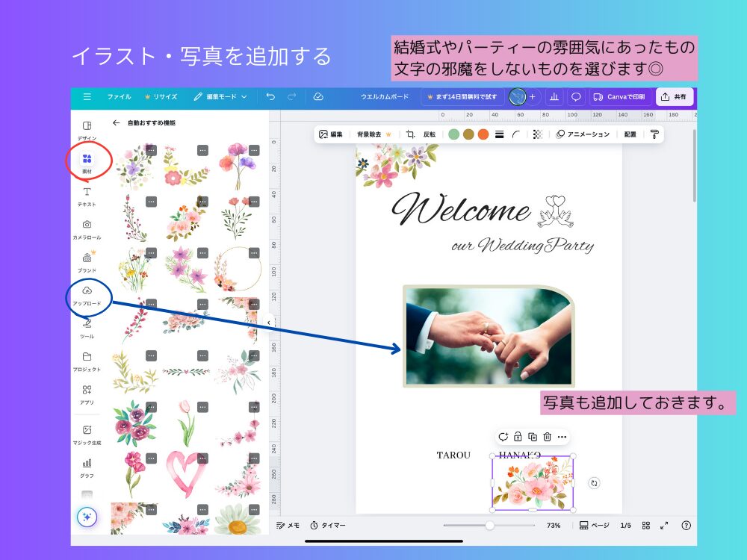Select the crop tool in the toolbar
747x560 pixels.
(411, 134)
